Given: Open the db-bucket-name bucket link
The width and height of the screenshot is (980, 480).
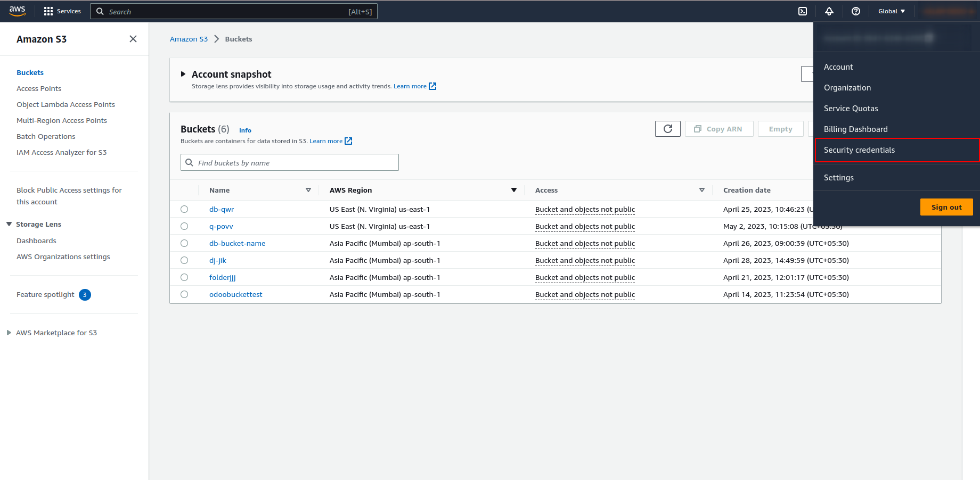Looking at the screenshot, I should pyautogui.click(x=237, y=243).
